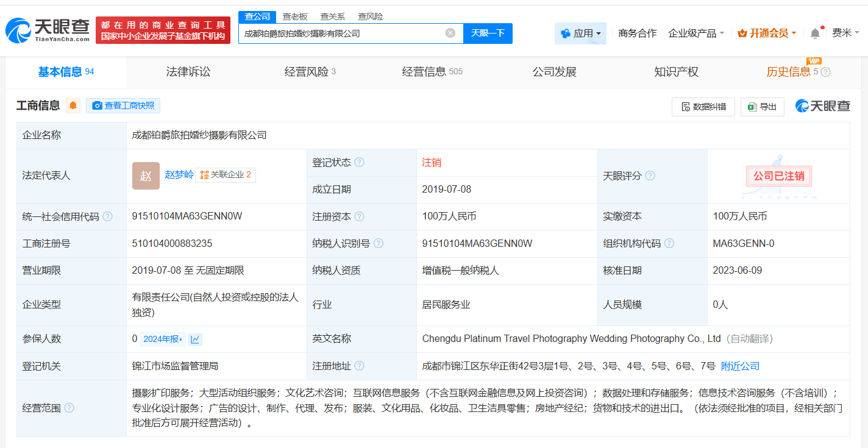Open the 经营风险 tab

pyautogui.click(x=310, y=72)
